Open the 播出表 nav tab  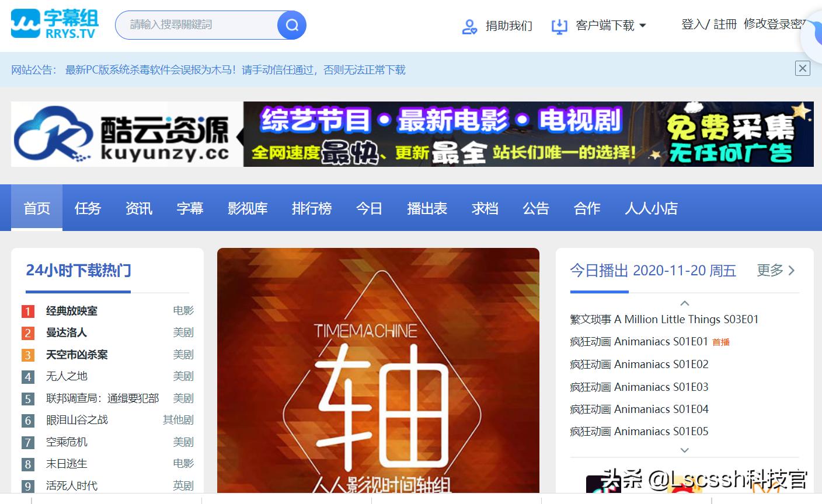pyautogui.click(x=427, y=208)
